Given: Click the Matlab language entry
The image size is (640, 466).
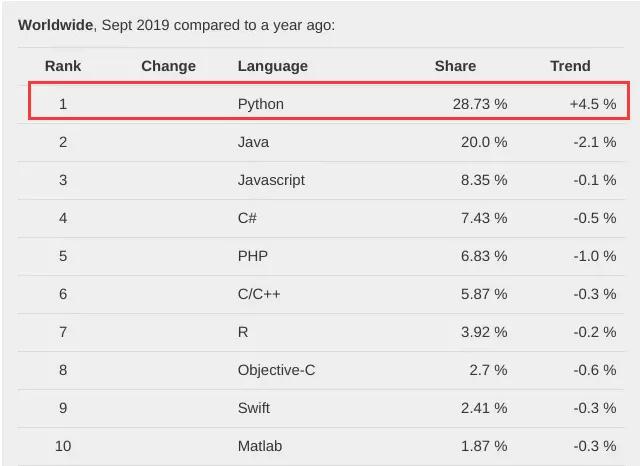Looking at the screenshot, I should click(258, 446).
